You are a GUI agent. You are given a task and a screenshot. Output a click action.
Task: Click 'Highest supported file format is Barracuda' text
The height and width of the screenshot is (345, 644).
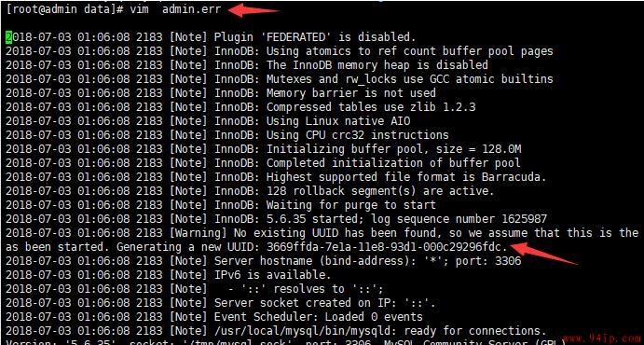406,177
